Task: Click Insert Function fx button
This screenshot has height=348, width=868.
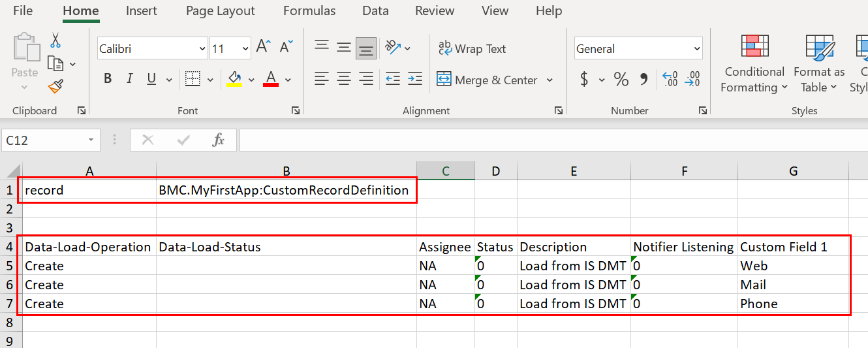Action: tap(219, 140)
